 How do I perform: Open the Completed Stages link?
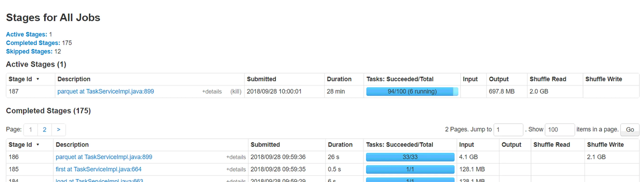pos(33,43)
